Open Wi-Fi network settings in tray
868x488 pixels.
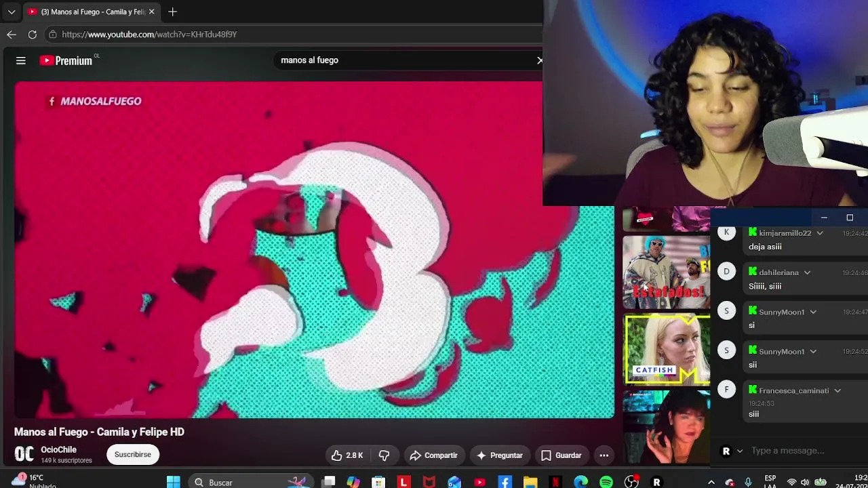click(791, 482)
